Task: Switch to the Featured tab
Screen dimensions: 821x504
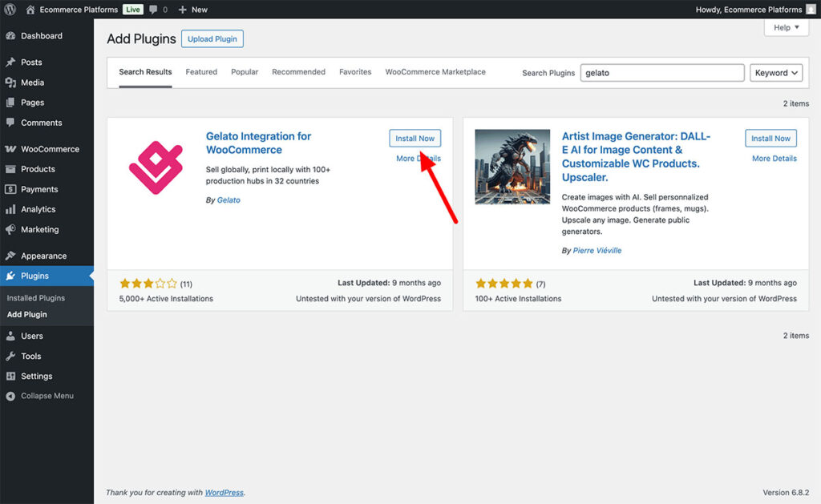Action: [201, 72]
